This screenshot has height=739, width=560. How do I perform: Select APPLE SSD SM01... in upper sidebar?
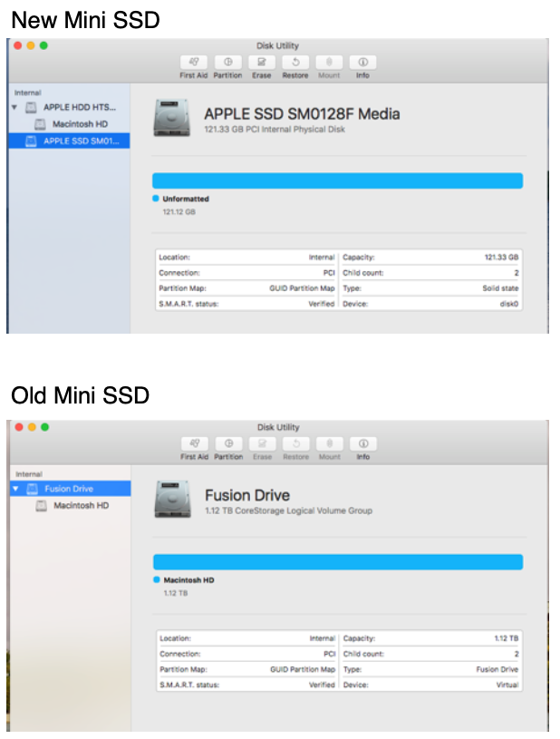tap(69, 141)
